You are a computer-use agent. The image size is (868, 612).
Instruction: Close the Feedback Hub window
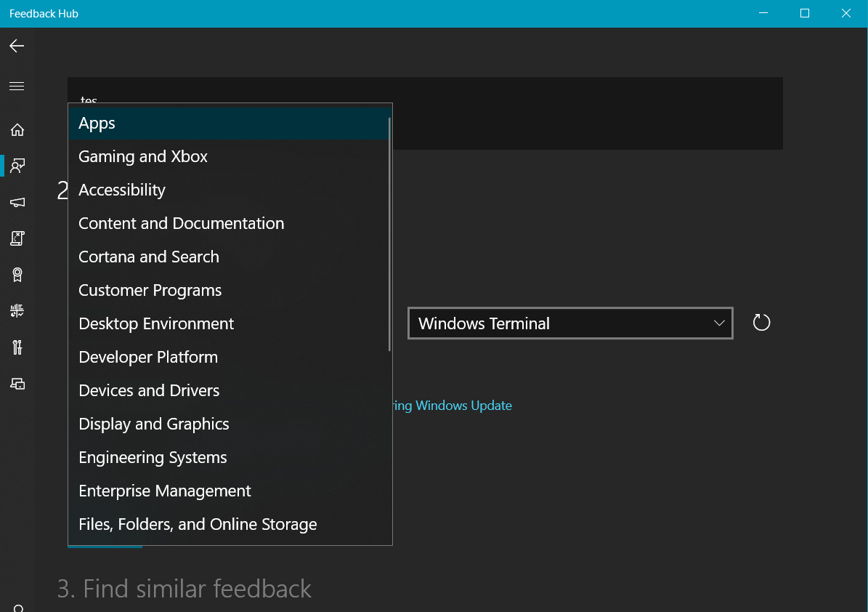point(846,13)
